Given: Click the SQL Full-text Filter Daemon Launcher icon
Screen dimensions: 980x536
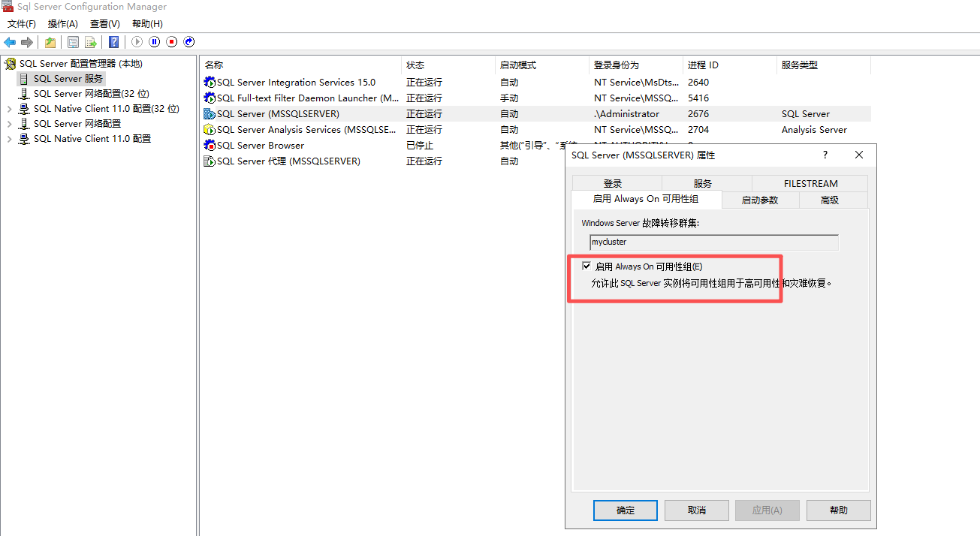Looking at the screenshot, I should [210, 98].
